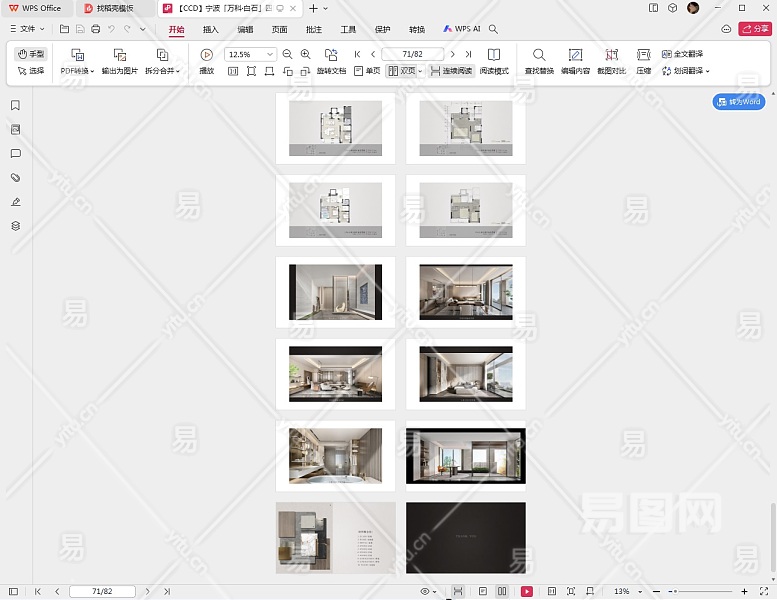Screen dimensions: 777x600
Task: Switch to the 插入 (Insert) ribbon tab
Action: click(x=210, y=30)
